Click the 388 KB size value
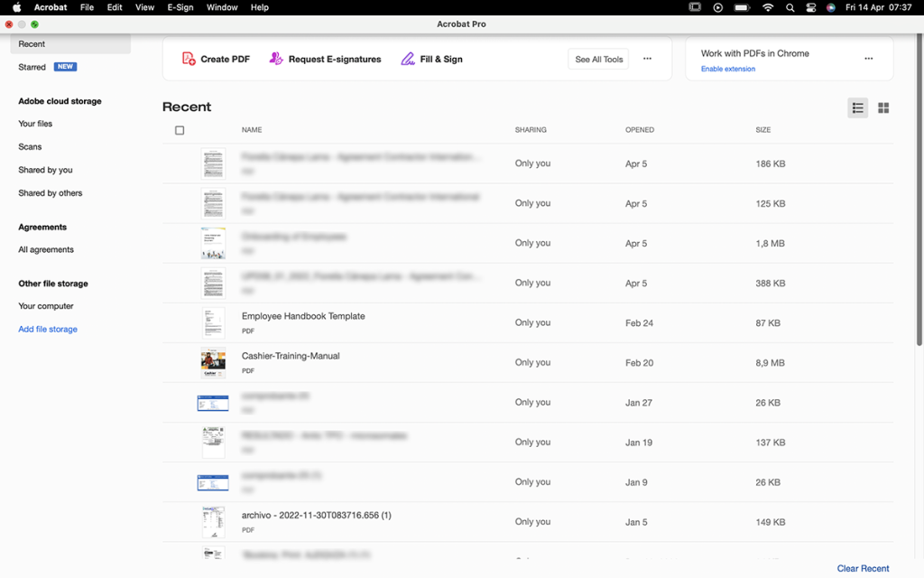 click(771, 283)
